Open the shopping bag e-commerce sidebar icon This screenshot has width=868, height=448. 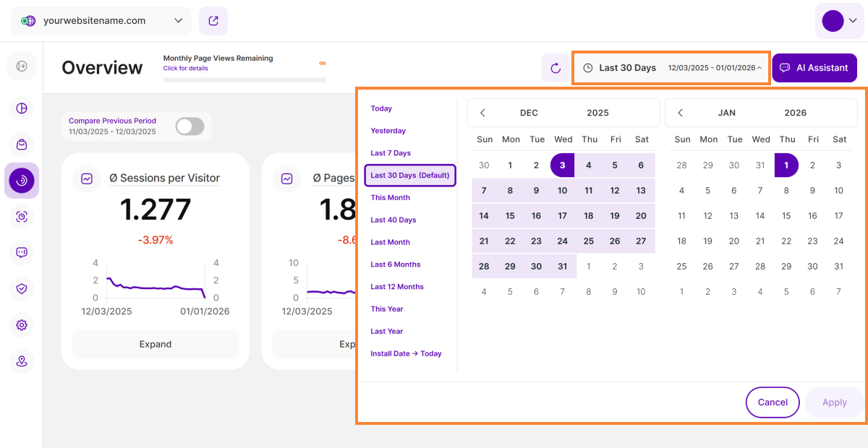point(22,145)
